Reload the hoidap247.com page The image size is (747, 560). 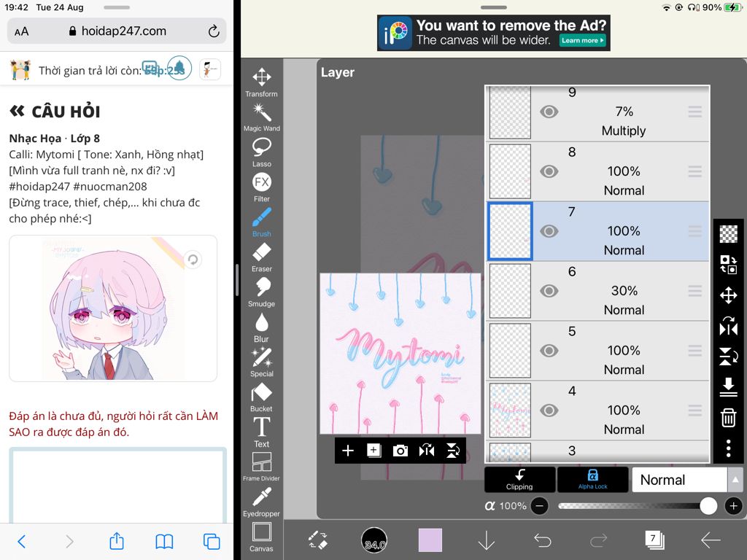tap(214, 31)
